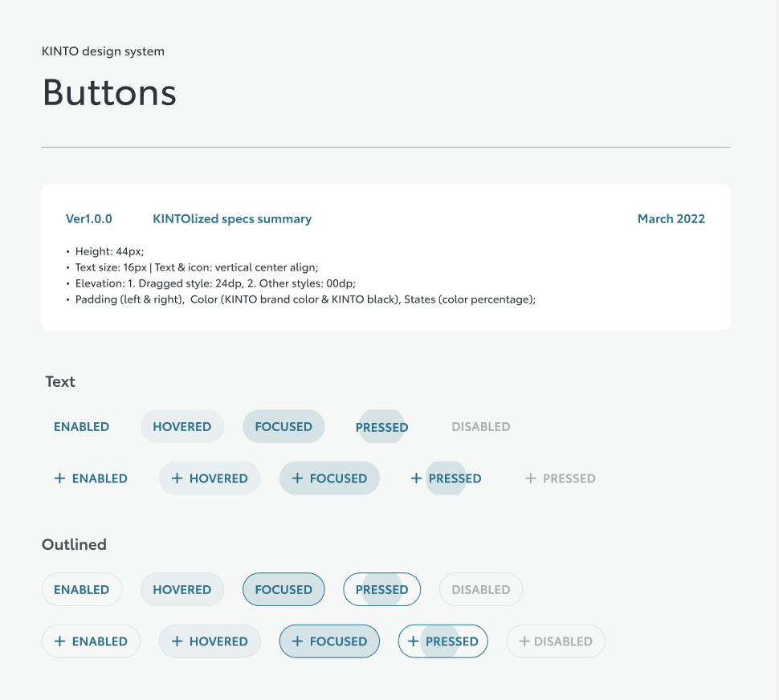Screen dimensions: 779x700
Task: Click the plus icon on text-style ENABLED button
Action: [59, 478]
